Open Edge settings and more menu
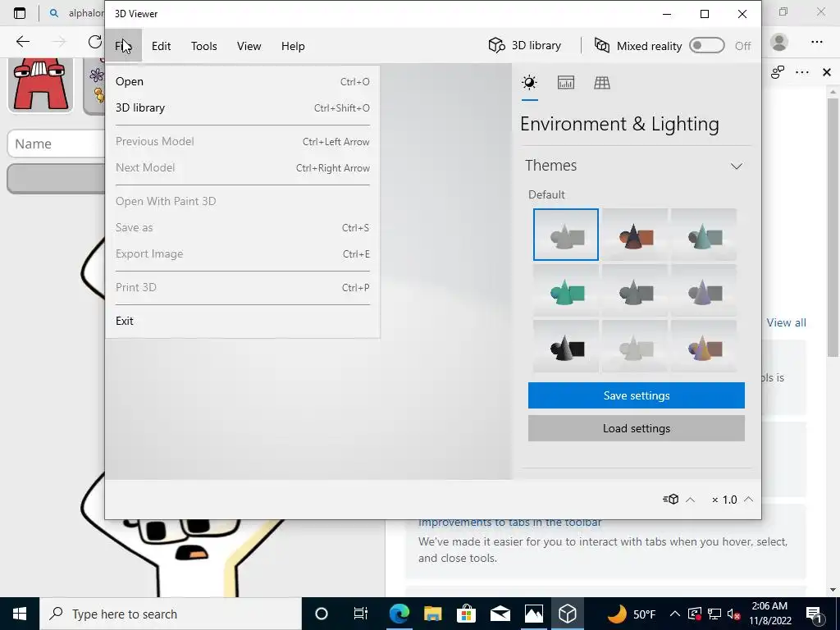Screen dimensions: 840x630 pyautogui.click(x=816, y=42)
